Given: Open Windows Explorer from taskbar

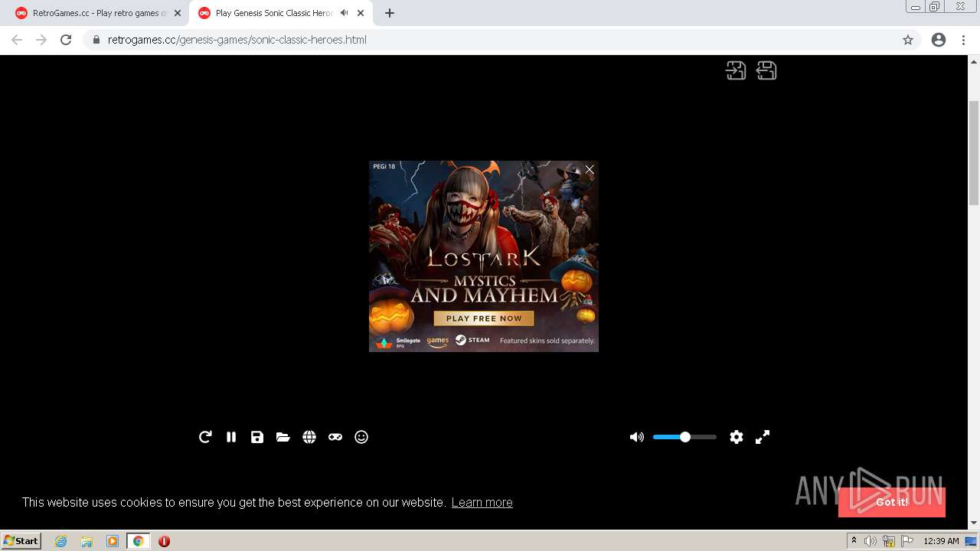Looking at the screenshot, I should coord(87,541).
